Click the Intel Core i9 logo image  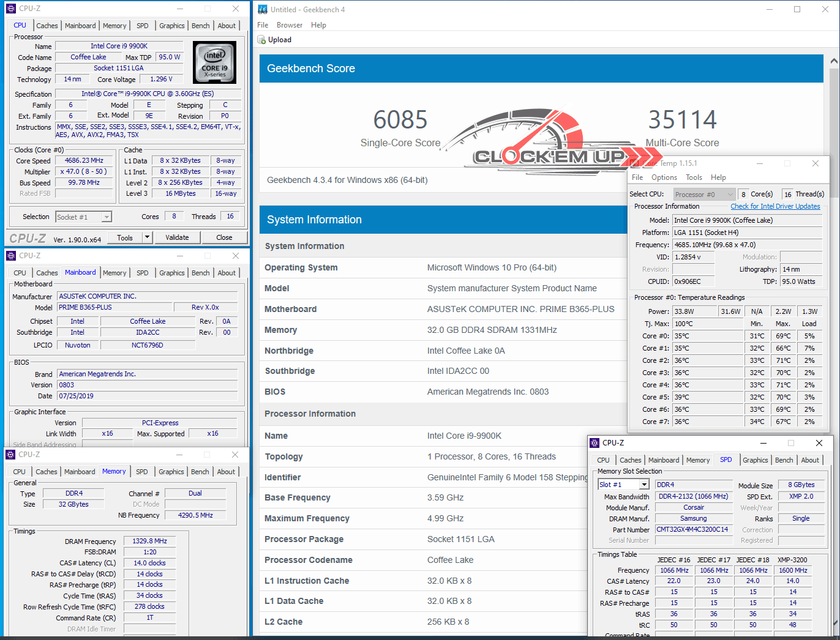pos(214,62)
